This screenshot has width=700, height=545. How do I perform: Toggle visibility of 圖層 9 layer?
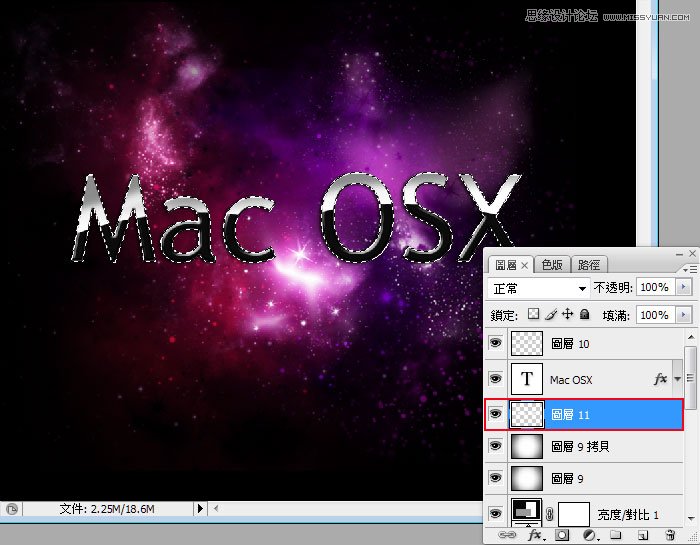click(496, 478)
